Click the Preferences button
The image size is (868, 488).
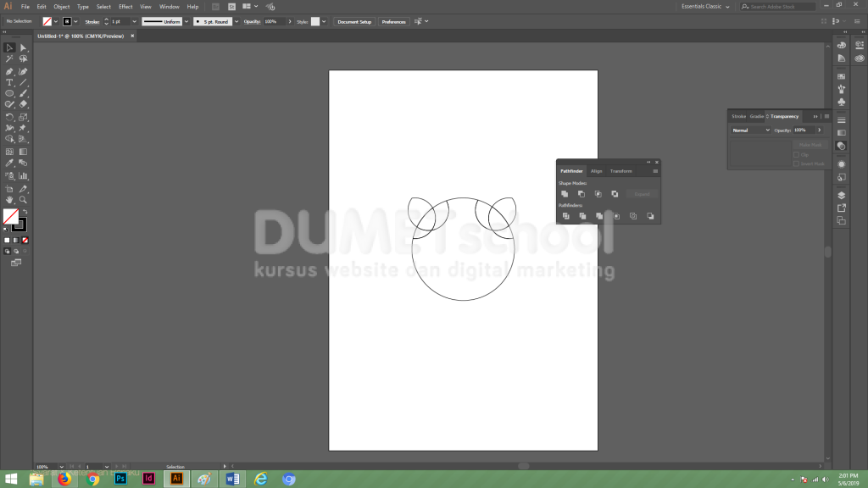point(393,21)
